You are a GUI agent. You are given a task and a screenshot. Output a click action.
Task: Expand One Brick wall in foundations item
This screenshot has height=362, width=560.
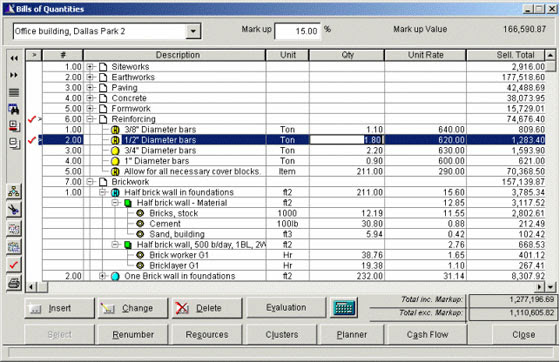(102, 276)
